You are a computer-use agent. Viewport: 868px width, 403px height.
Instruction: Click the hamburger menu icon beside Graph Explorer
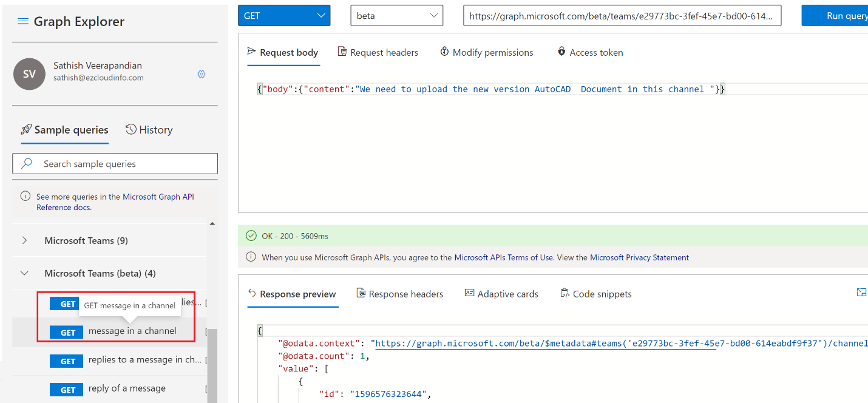pos(23,21)
